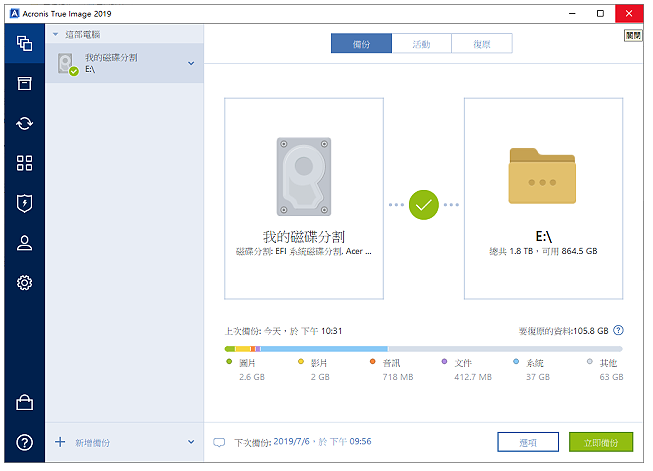Click help icon beside 105.8 GB
The height and width of the screenshot is (471, 653).
click(x=619, y=330)
